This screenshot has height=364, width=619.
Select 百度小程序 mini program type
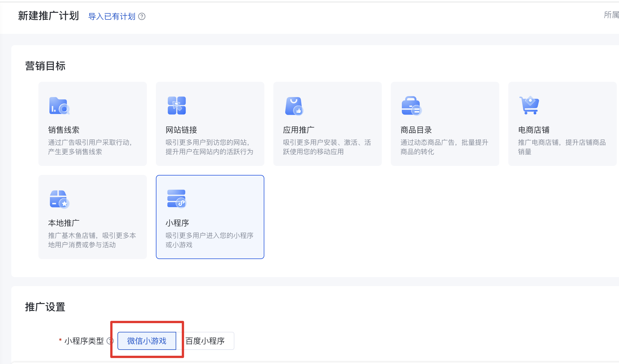pos(205,341)
